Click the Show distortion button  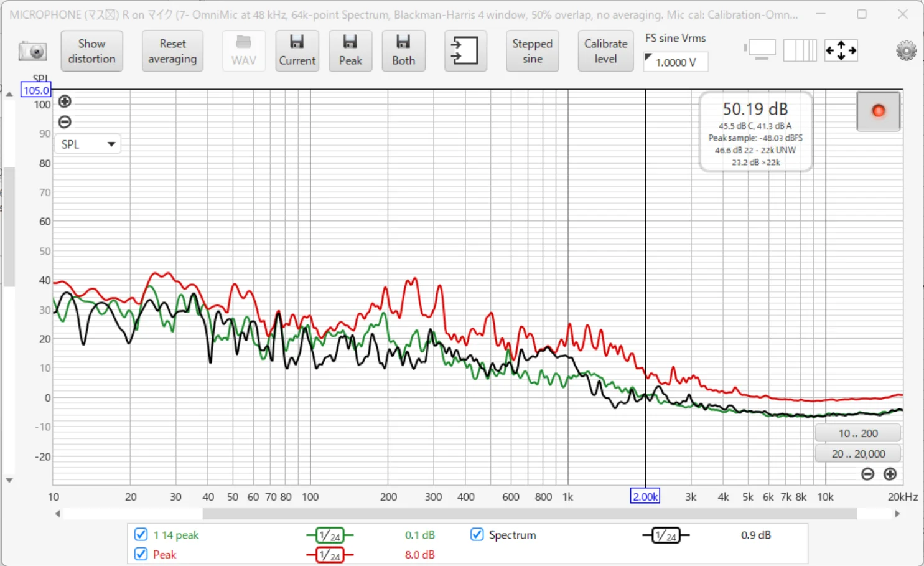tap(91, 51)
